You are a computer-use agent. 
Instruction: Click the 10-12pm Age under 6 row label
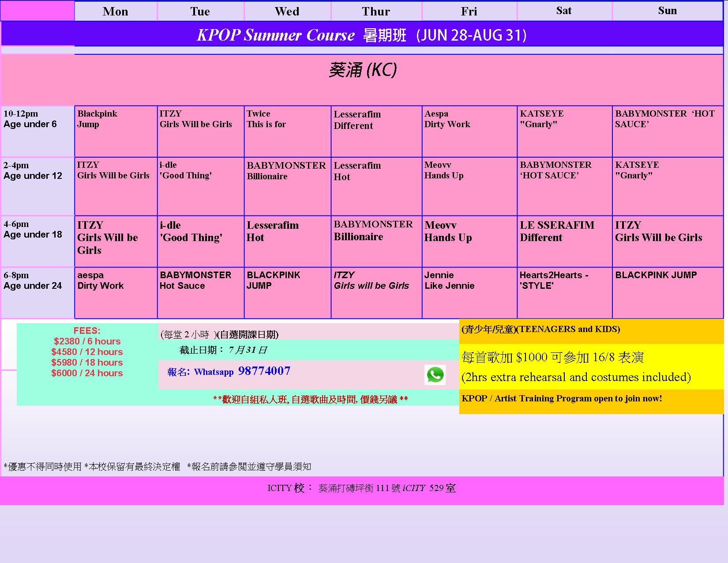point(38,131)
